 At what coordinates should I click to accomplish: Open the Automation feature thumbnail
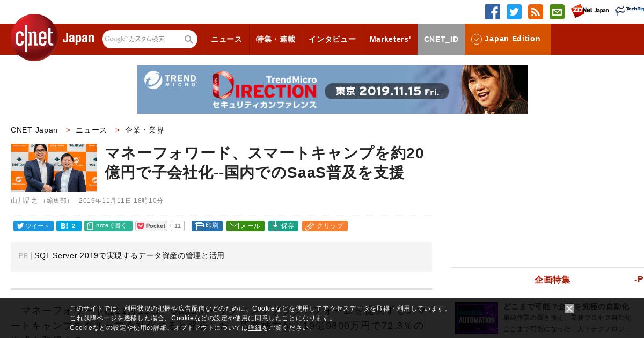coord(477,318)
